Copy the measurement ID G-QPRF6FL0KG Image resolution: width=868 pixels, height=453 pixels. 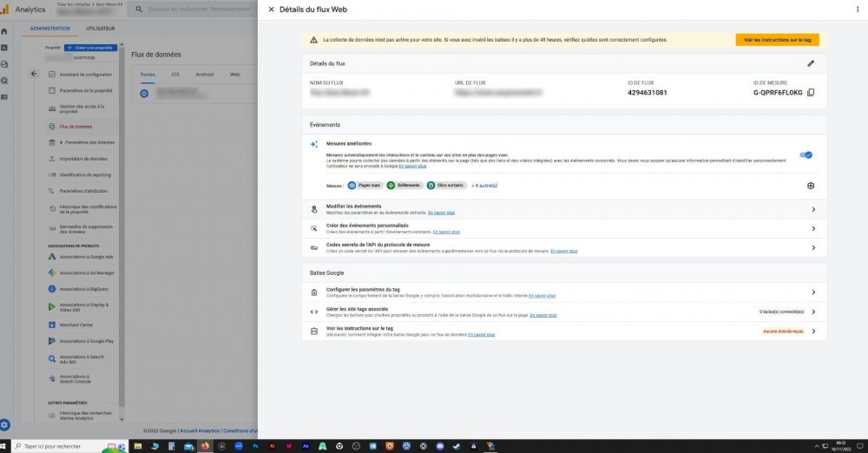point(811,93)
